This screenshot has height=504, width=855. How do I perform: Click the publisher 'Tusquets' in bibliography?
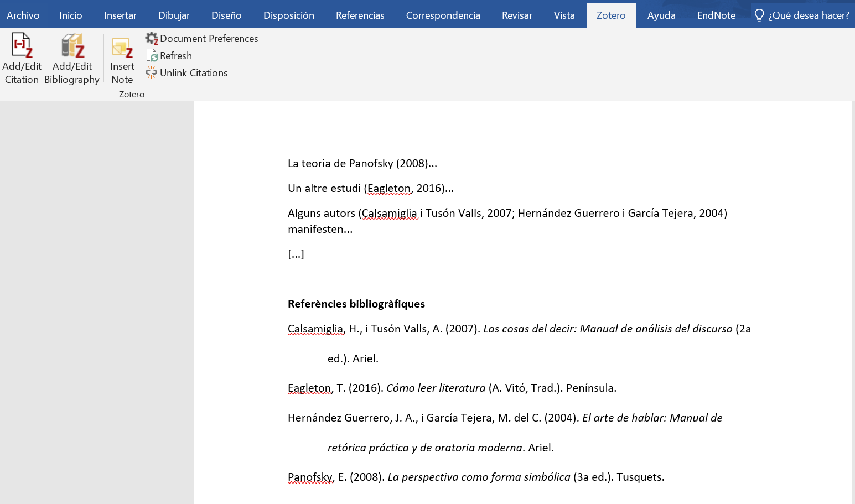[639, 477]
